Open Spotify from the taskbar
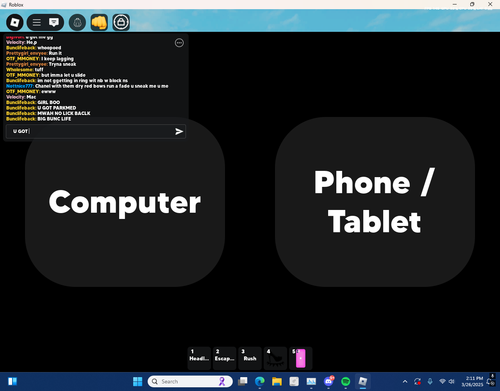The height and width of the screenshot is (391, 500). coord(346,381)
